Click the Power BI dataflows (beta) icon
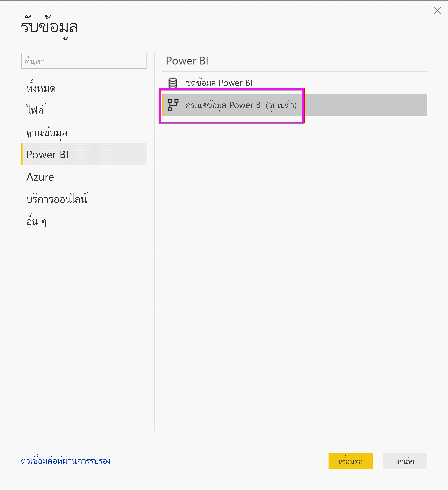 click(173, 105)
